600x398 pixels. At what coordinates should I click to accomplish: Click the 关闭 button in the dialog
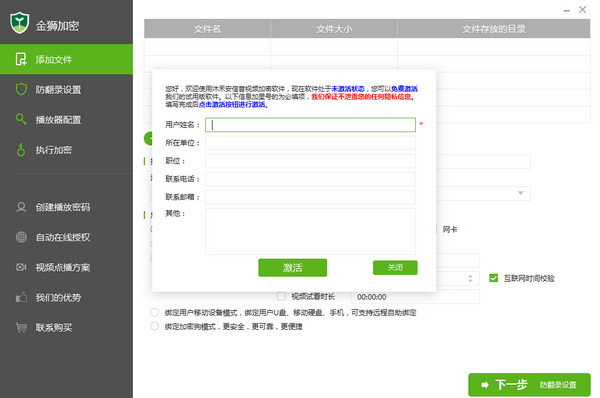click(x=395, y=268)
